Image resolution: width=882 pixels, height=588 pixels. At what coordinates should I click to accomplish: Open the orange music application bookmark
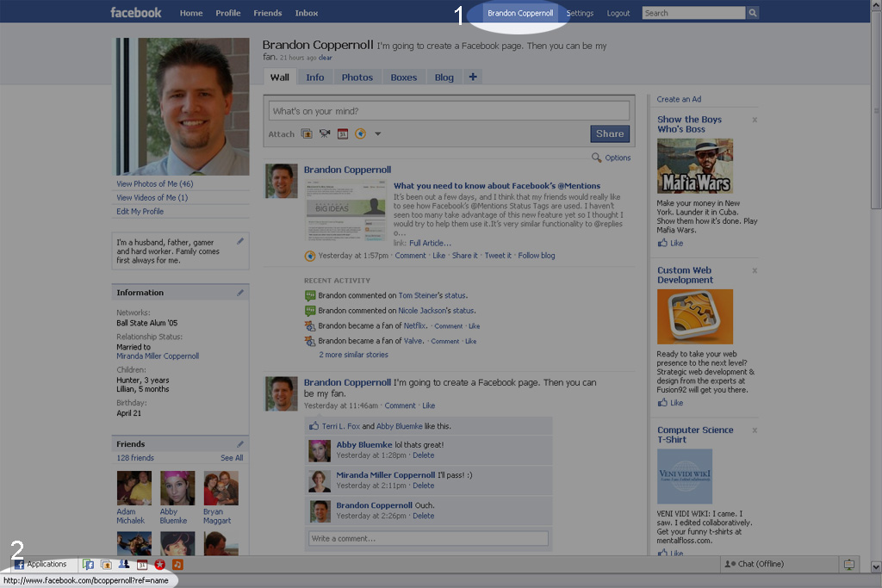click(177, 565)
